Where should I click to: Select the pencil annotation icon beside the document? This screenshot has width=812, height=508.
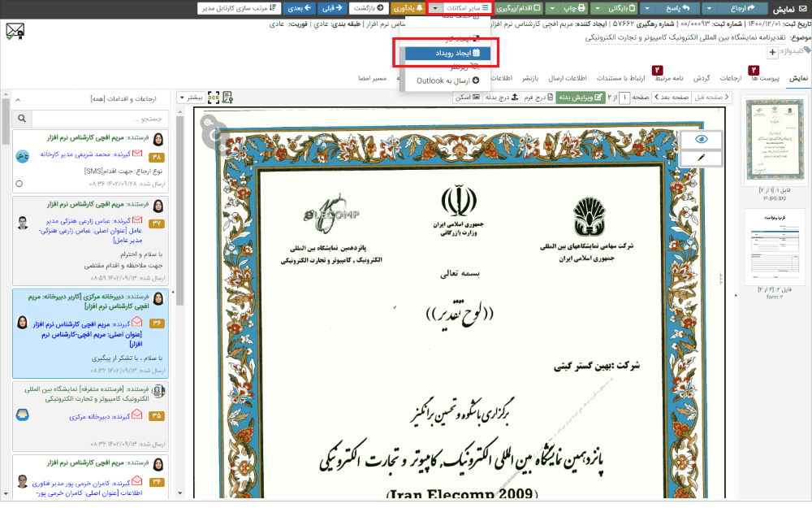point(700,156)
